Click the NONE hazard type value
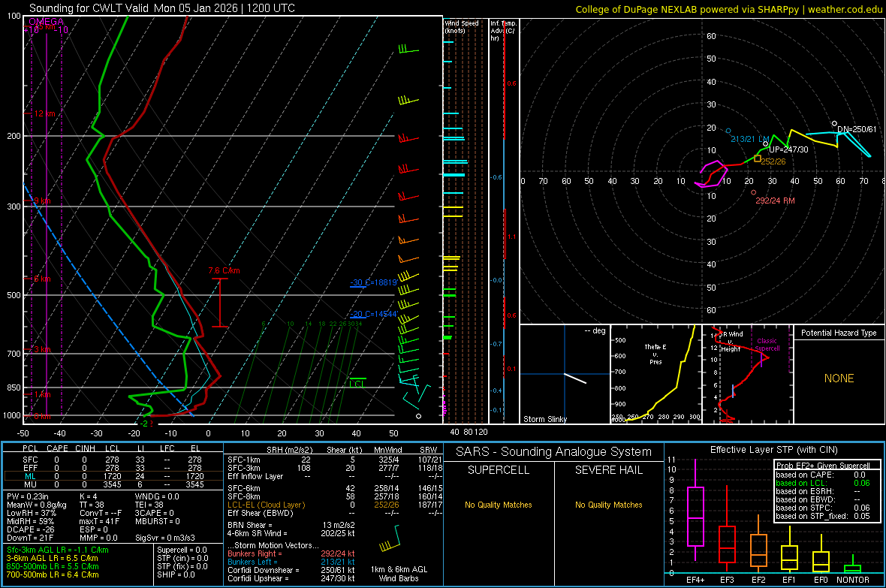Screen dimensions: 886x588 tap(839, 378)
